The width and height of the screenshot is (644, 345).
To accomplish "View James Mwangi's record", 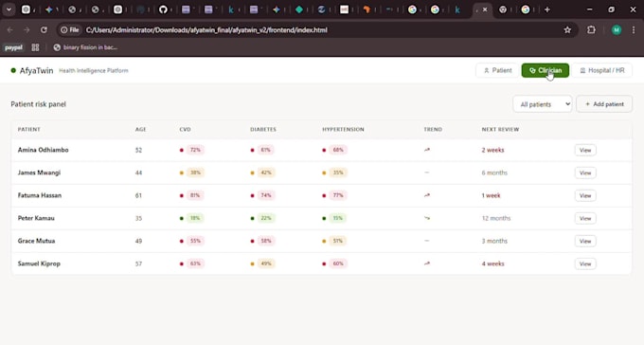I will coord(585,173).
